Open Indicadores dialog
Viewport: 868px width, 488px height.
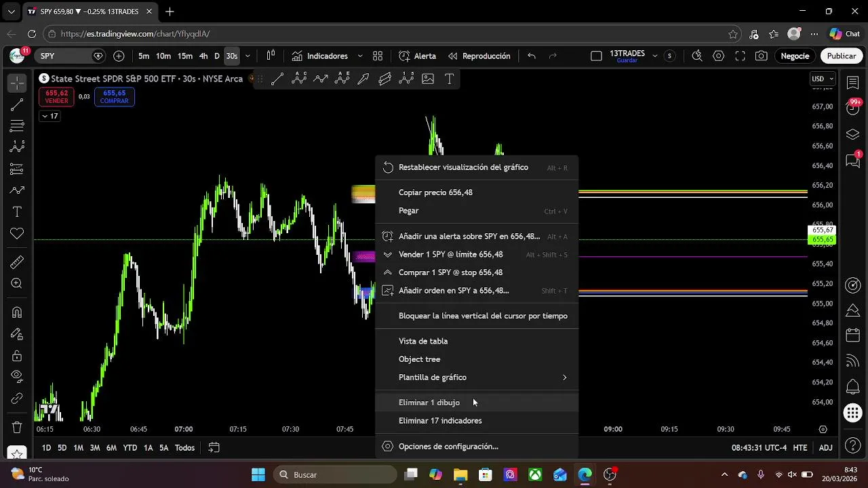320,56
